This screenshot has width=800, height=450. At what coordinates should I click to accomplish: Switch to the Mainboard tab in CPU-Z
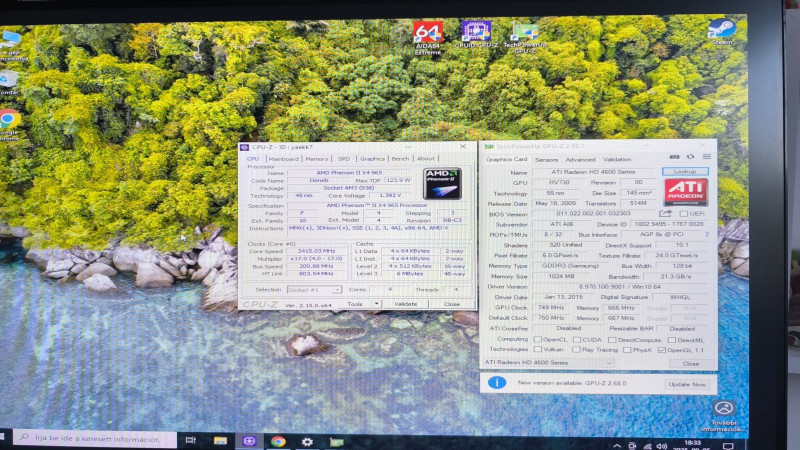click(284, 159)
